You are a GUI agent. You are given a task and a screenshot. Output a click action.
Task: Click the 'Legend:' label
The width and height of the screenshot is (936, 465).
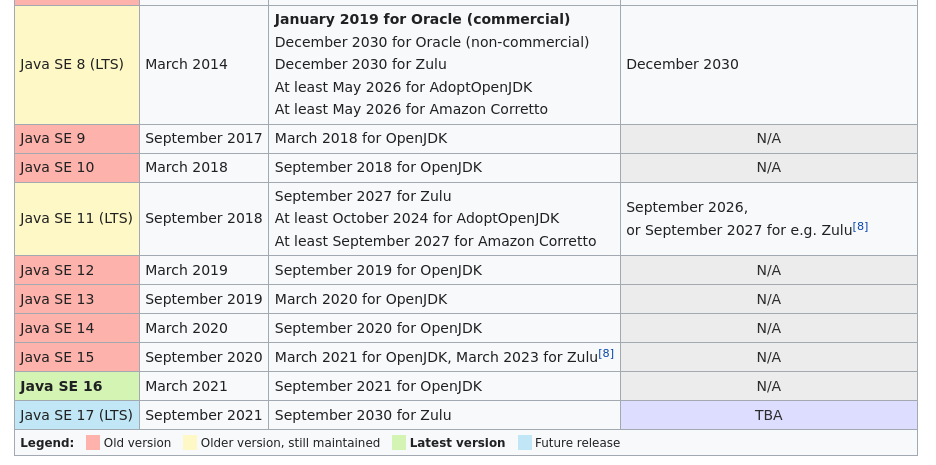[x=47, y=443]
